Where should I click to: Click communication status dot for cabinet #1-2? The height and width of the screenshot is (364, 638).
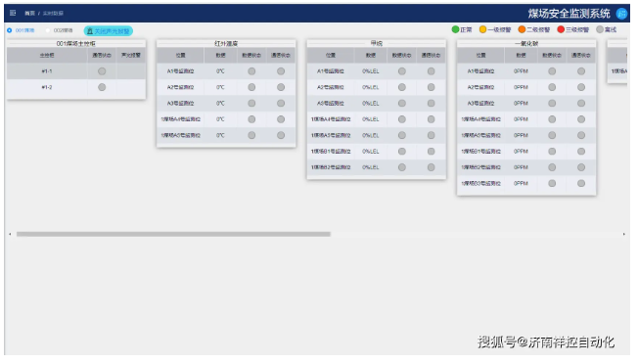coord(102,87)
